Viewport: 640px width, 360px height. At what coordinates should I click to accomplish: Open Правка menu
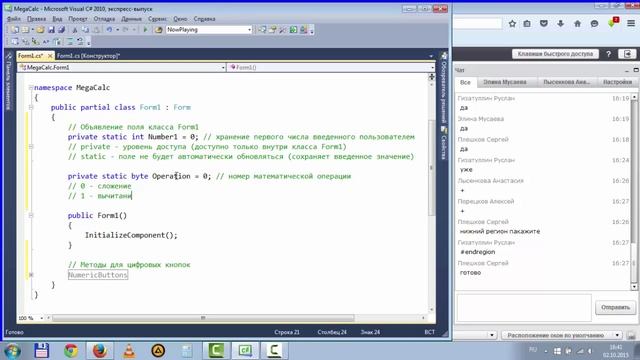37,19
